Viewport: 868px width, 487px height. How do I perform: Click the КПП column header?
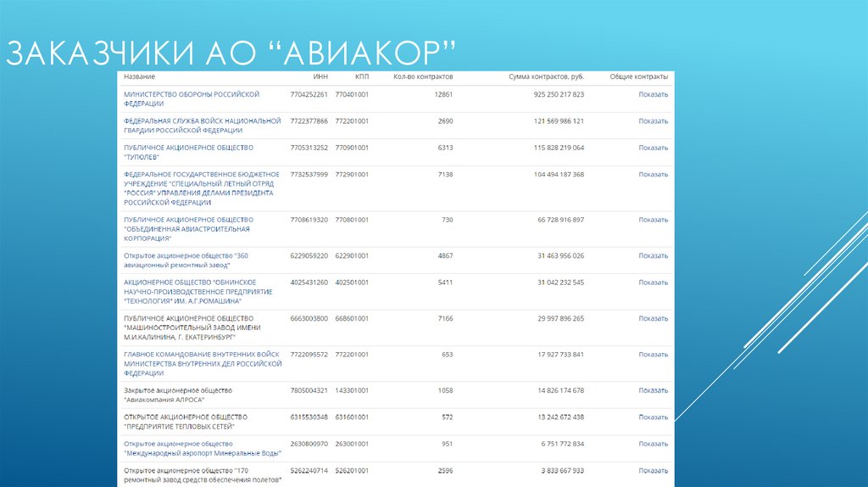[361, 76]
